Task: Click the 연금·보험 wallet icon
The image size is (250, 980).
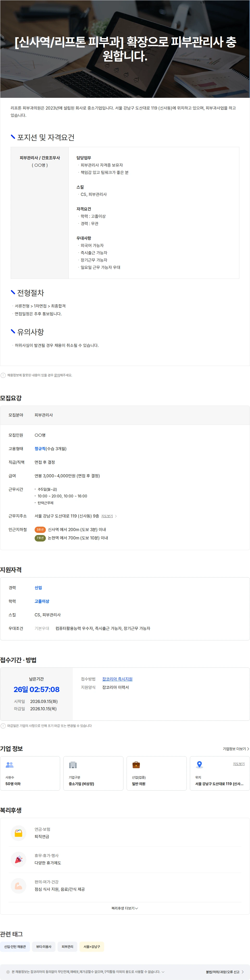Action: [18, 833]
